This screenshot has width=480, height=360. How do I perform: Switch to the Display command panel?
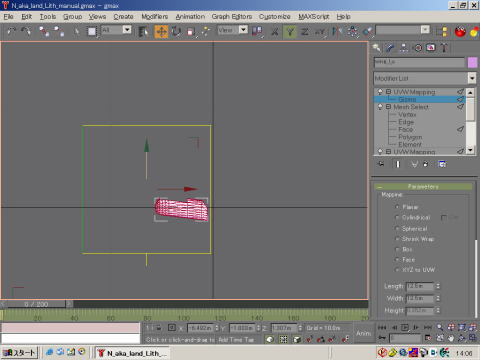point(431,48)
